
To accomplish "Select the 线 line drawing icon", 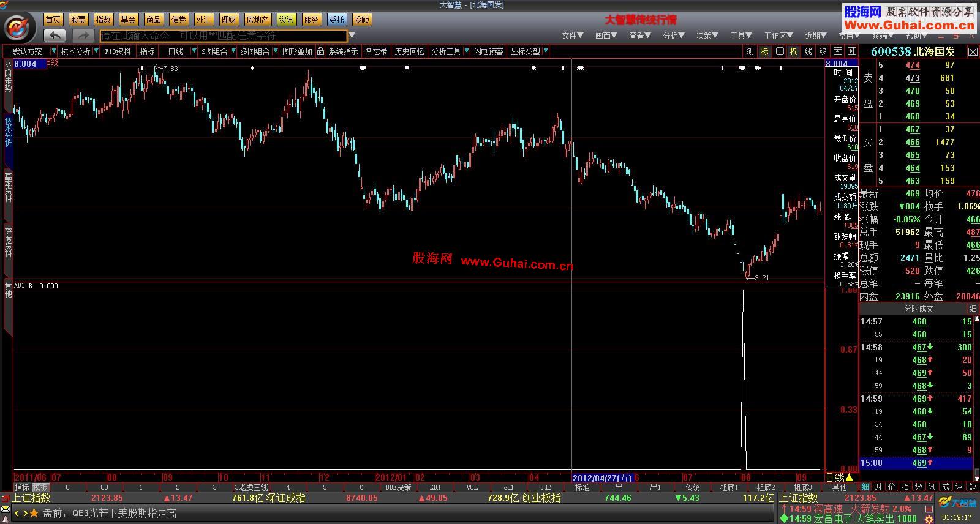I will (x=809, y=51).
